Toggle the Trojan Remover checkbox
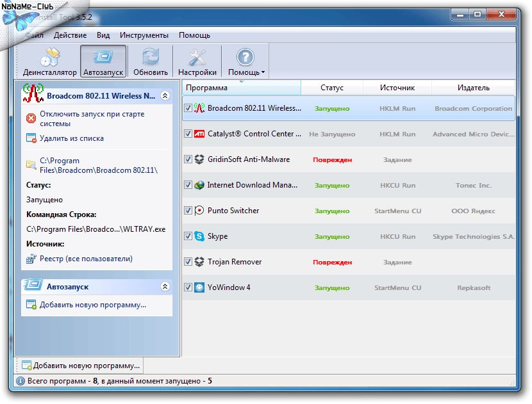This screenshot has height=404, width=532. 188,262
